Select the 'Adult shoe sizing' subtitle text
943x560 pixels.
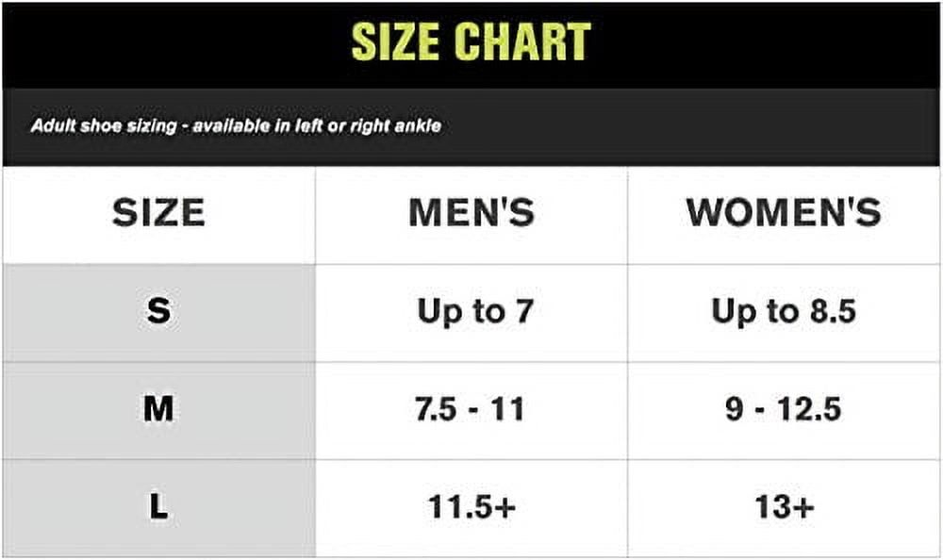point(104,126)
